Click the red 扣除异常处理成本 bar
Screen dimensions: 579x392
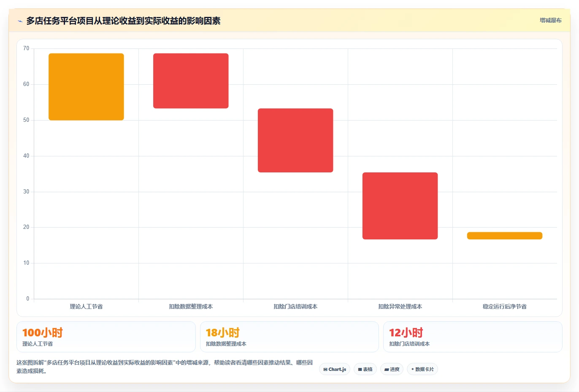pos(400,206)
